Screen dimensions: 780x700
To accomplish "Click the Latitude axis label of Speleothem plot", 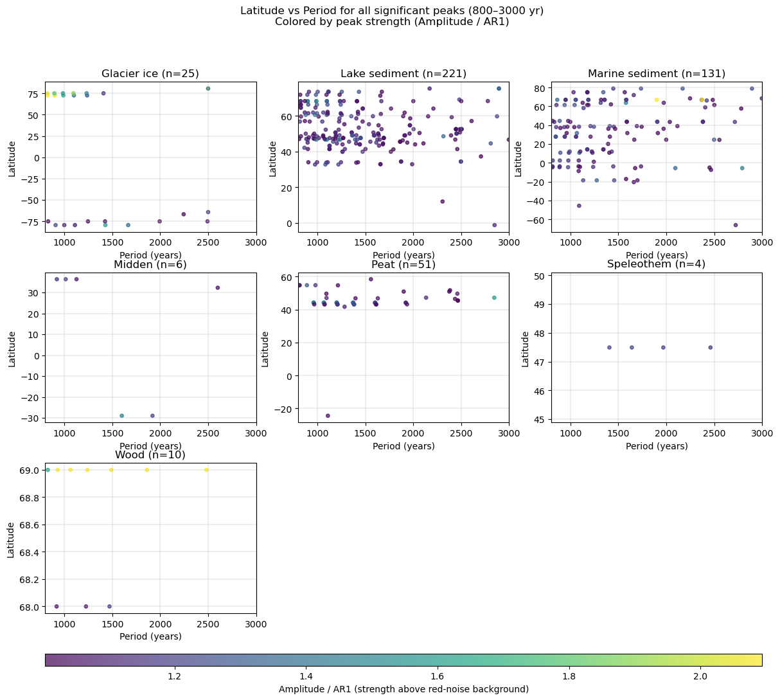I will tap(526, 349).
